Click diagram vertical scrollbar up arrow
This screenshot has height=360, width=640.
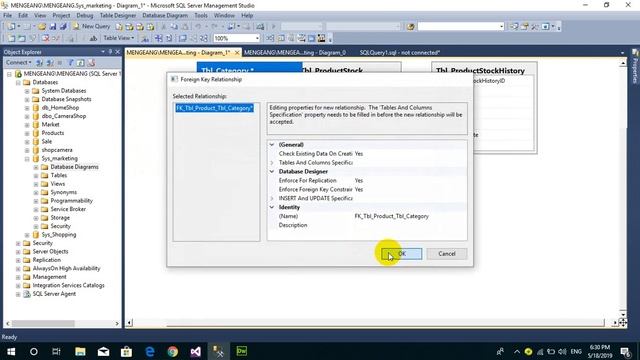623,64
